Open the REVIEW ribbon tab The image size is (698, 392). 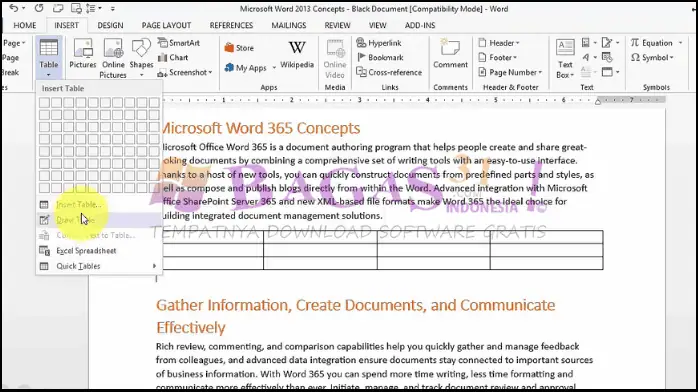pyautogui.click(x=337, y=25)
